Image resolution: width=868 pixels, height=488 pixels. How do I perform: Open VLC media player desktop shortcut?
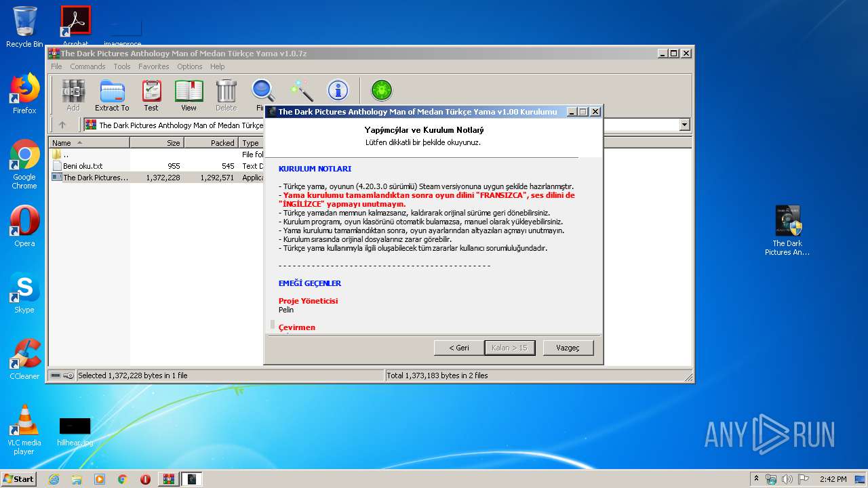click(24, 430)
